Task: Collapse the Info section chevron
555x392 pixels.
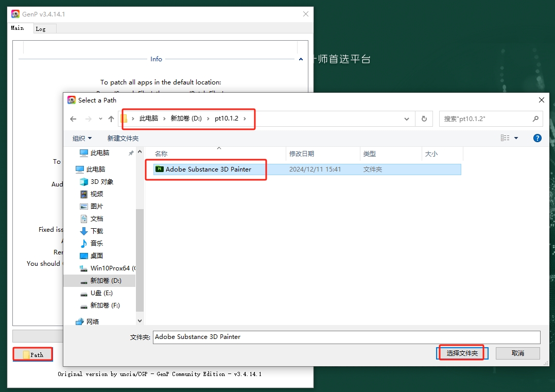Action: [x=301, y=59]
